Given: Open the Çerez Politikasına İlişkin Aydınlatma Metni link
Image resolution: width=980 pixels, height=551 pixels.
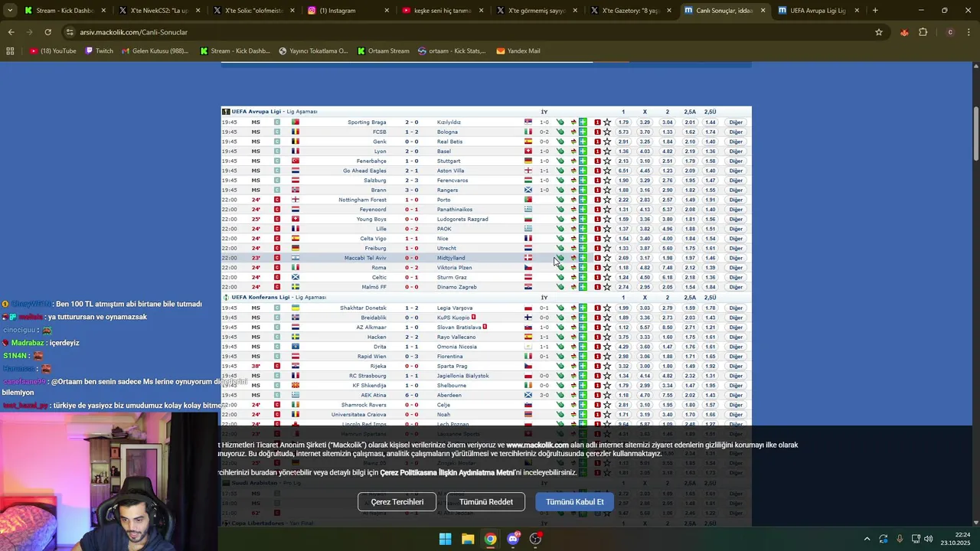Looking at the screenshot, I should tap(447, 473).
